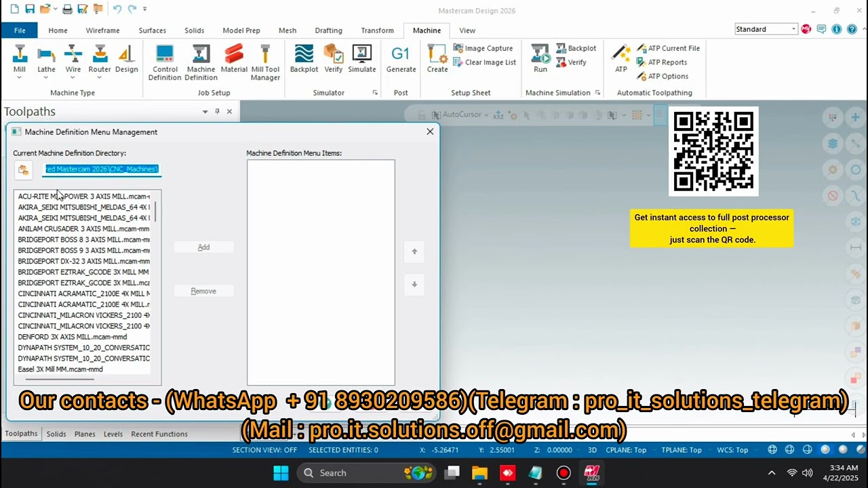This screenshot has height=488, width=868.
Task: Print with the printer icon
Action: tap(67, 9)
